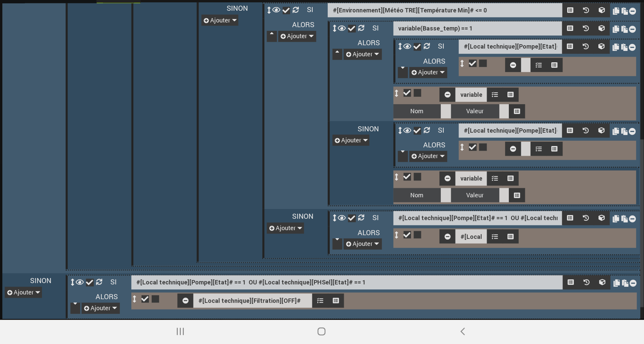
Task: Click cube icon on Température Min row
Action: (x=602, y=10)
